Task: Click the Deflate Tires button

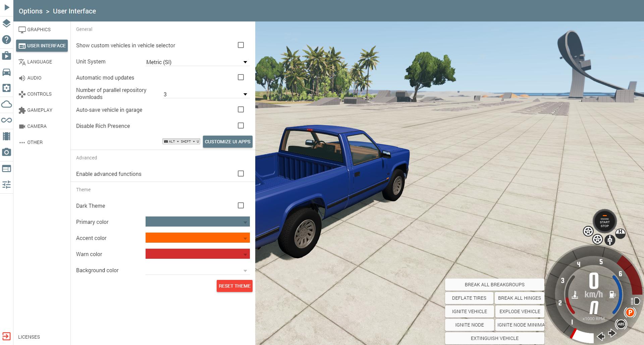Action: click(x=469, y=298)
